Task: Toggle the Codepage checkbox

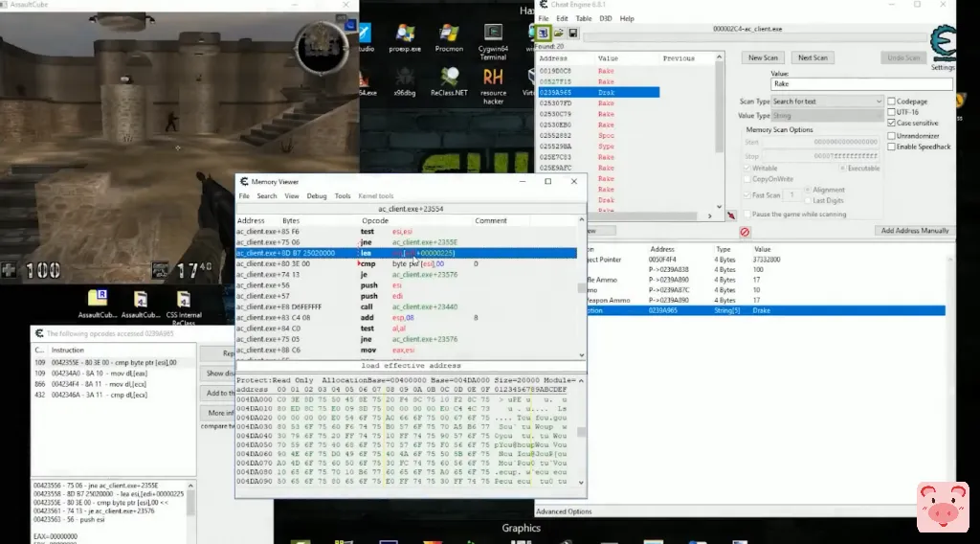Action: 891,102
